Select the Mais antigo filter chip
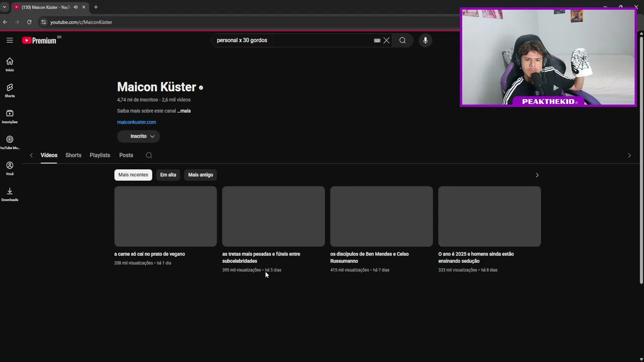Image resolution: width=644 pixels, height=362 pixels. coord(201,175)
